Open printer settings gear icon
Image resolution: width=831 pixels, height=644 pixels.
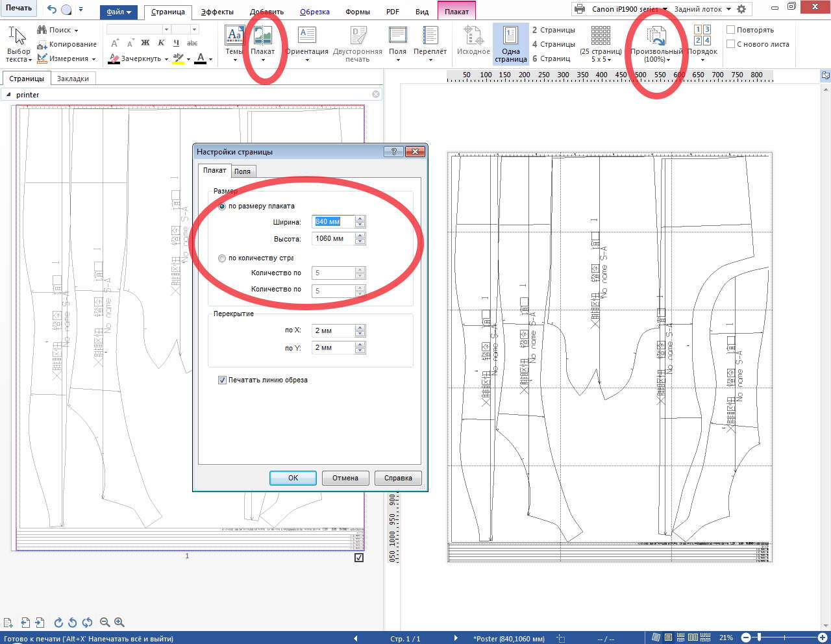pos(741,9)
